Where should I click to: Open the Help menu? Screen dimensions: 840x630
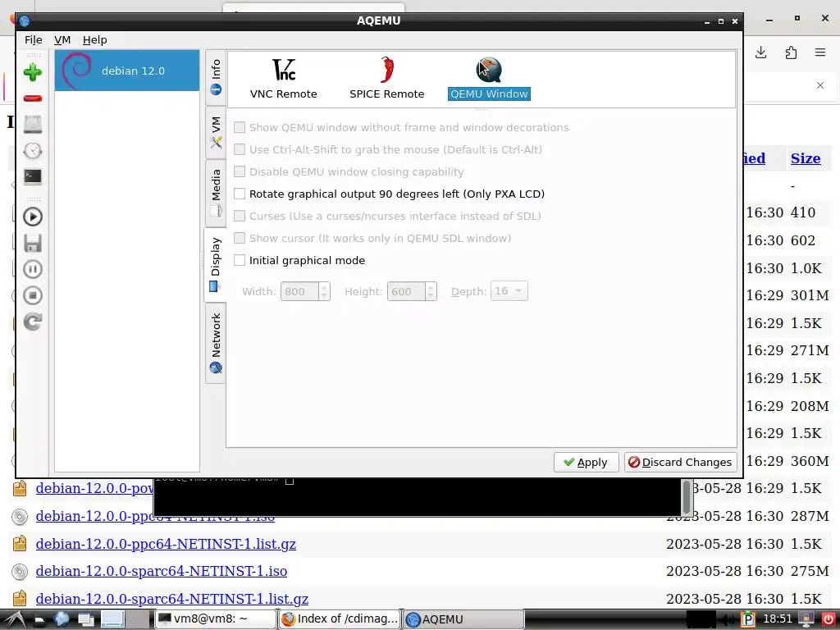coord(95,39)
